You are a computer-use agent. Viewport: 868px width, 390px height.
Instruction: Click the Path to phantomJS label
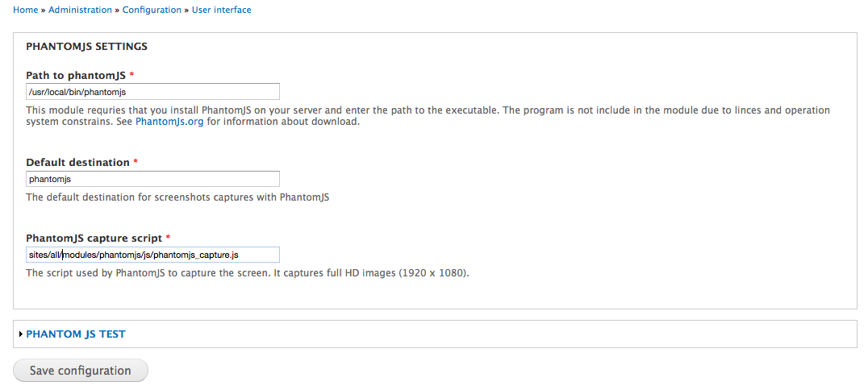pyautogui.click(x=76, y=75)
